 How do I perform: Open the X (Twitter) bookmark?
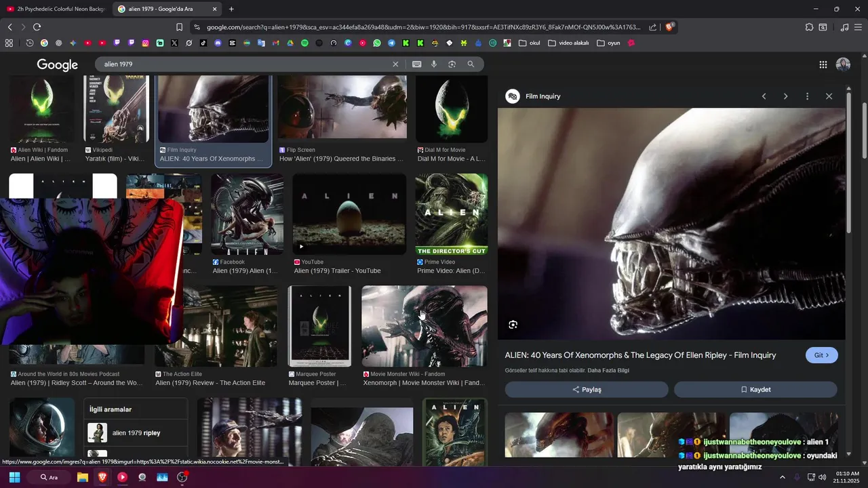pyautogui.click(x=174, y=43)
